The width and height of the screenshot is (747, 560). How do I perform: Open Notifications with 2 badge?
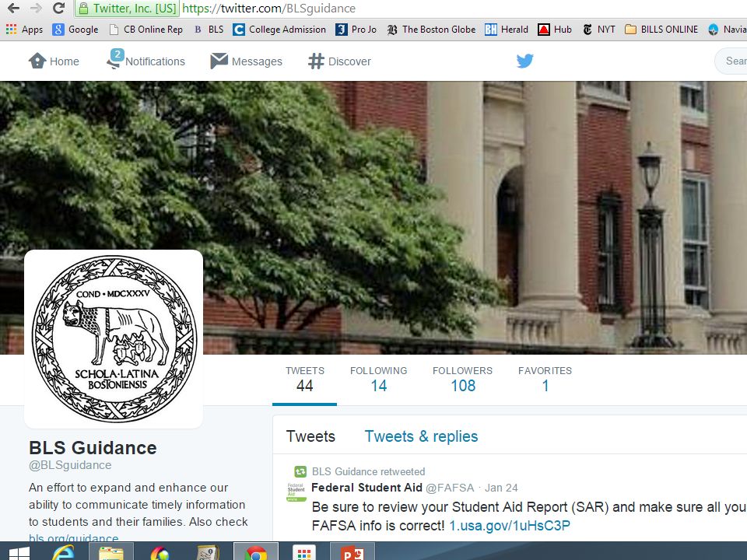(146, 59)
